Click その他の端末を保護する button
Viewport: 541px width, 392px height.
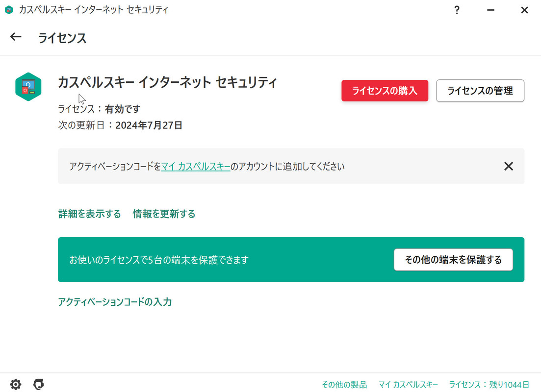pos(453,260)
